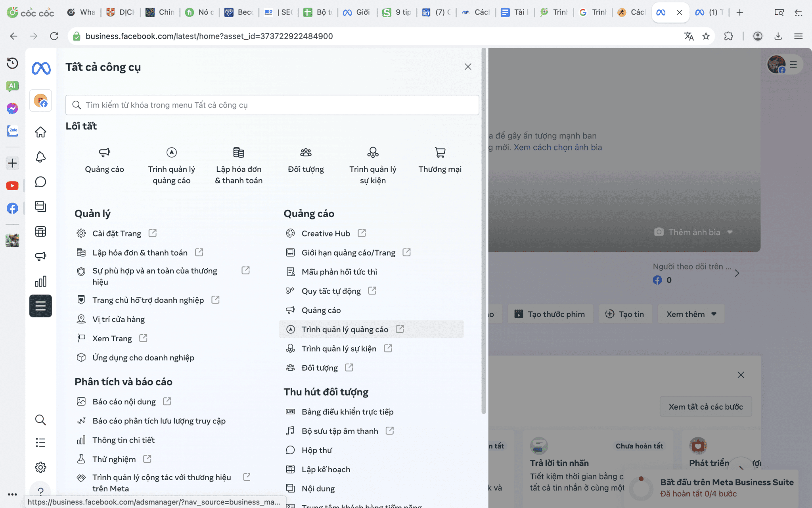Image resolution: width=812 pixels, height=508 pixels.
Task: Open Creative Hub
Action: 326,233
